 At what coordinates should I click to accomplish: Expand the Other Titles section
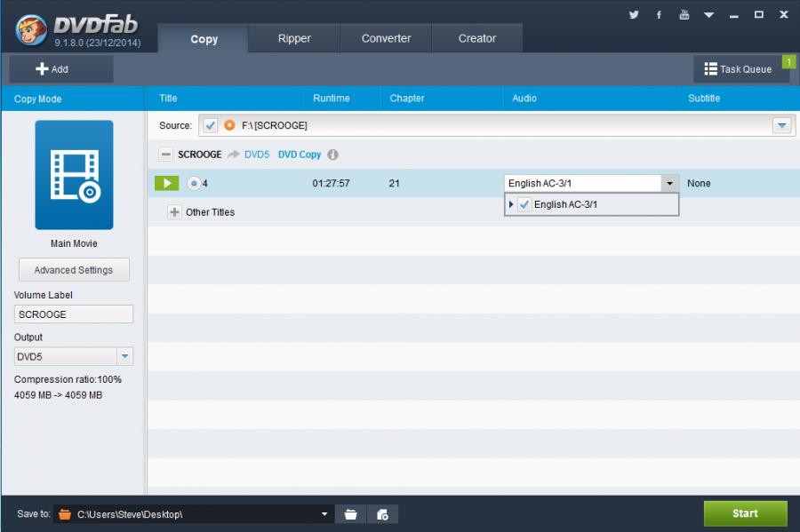click(174, 212)
